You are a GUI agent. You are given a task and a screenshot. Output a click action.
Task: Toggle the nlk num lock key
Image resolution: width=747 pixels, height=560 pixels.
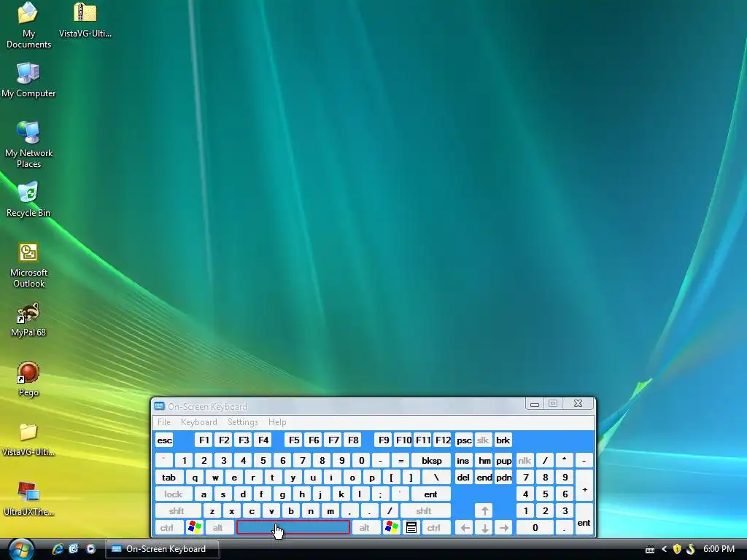click(x=525, y=460)
